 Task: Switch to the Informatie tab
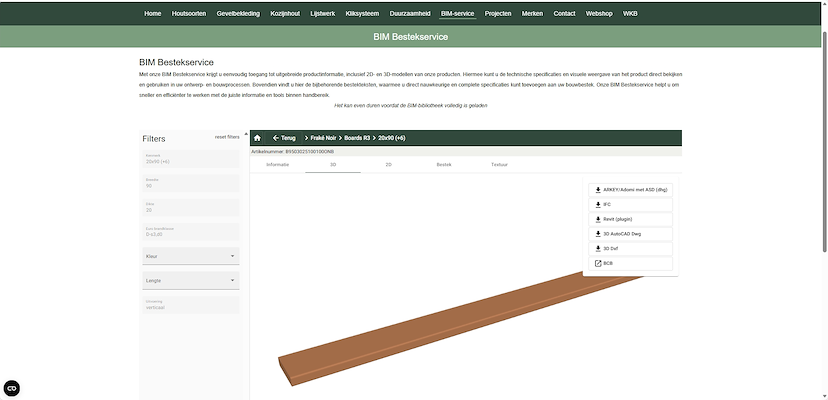click(277, 163)
